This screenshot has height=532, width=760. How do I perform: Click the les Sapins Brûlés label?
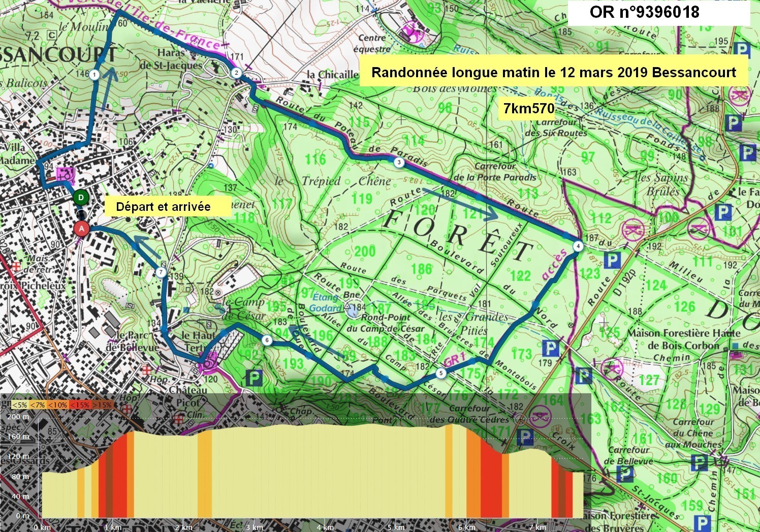pos(663,184)
